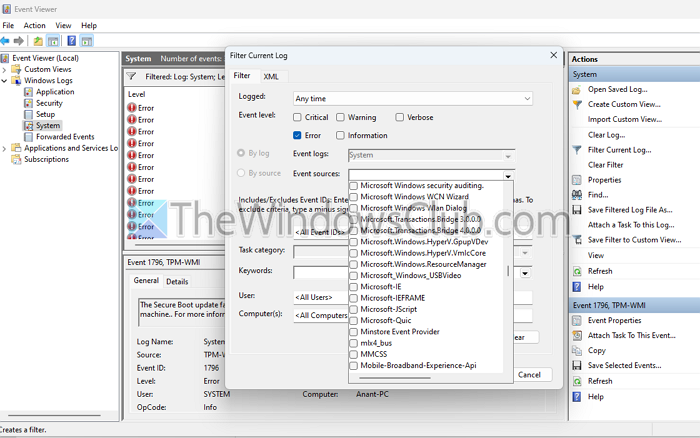Expand Applications and Services Logs node
The height and width of the screenshot is (438, 700).
coord(4,148)
